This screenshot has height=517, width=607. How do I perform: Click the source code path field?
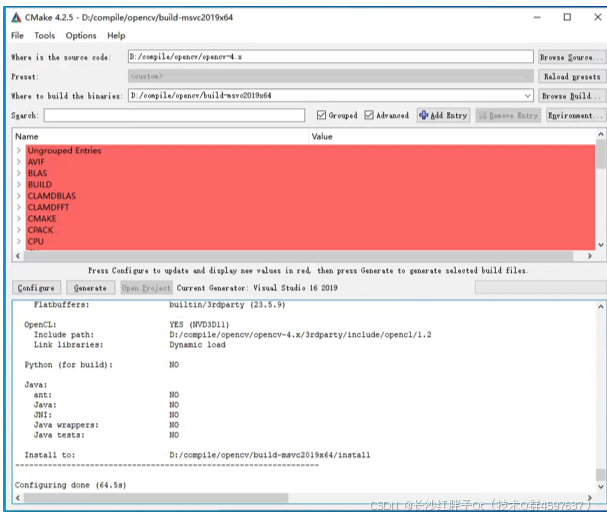(x=331, y=56)
